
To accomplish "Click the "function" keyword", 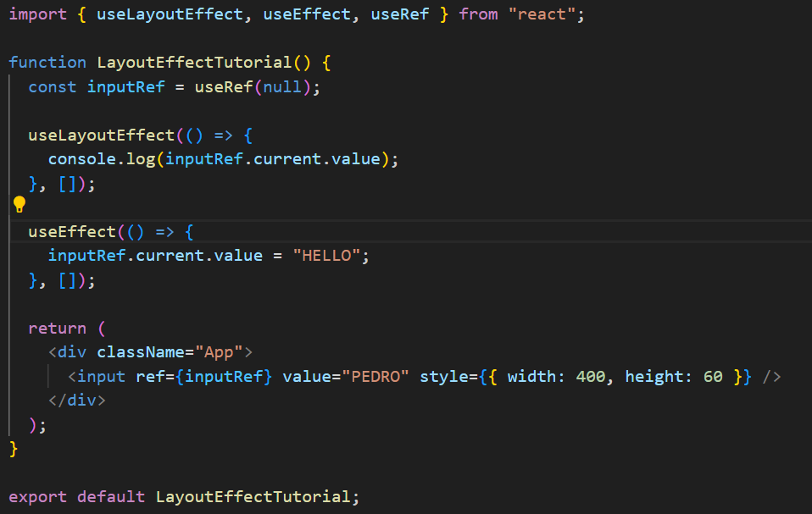I will click(x=47, y=63).
